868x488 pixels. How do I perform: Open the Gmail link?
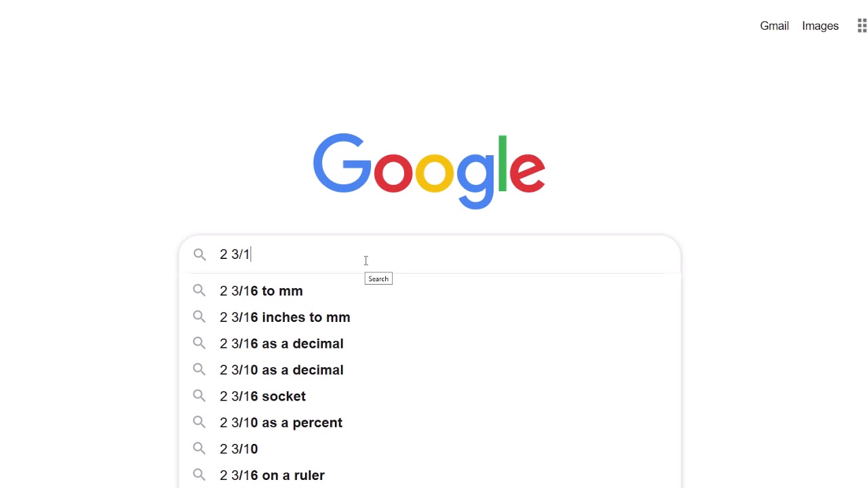click(774, 26)
